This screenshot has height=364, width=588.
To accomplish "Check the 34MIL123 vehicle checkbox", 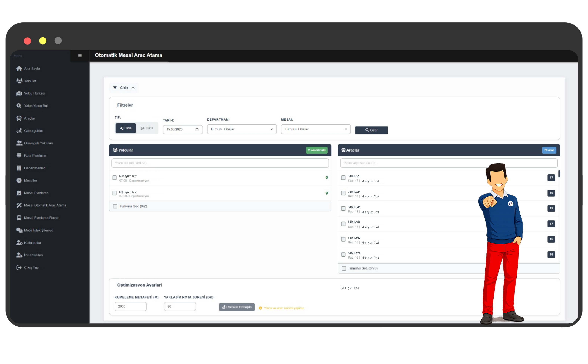I will pyautogui.click(x=343, y=178).
